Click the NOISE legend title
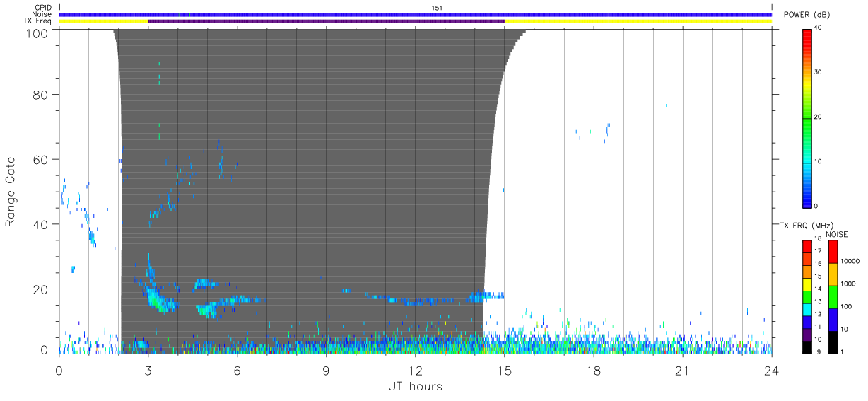868x401 pixels. click(836, 234)
